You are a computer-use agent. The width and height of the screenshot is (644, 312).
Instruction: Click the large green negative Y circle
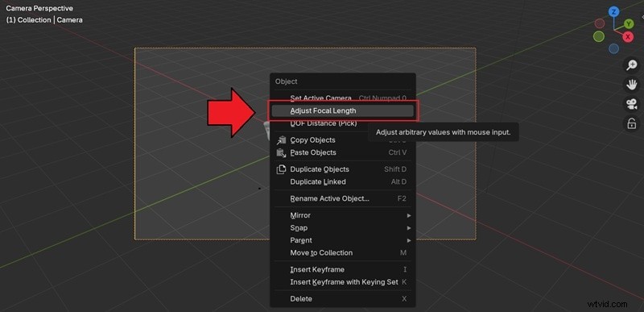[599, 36]
